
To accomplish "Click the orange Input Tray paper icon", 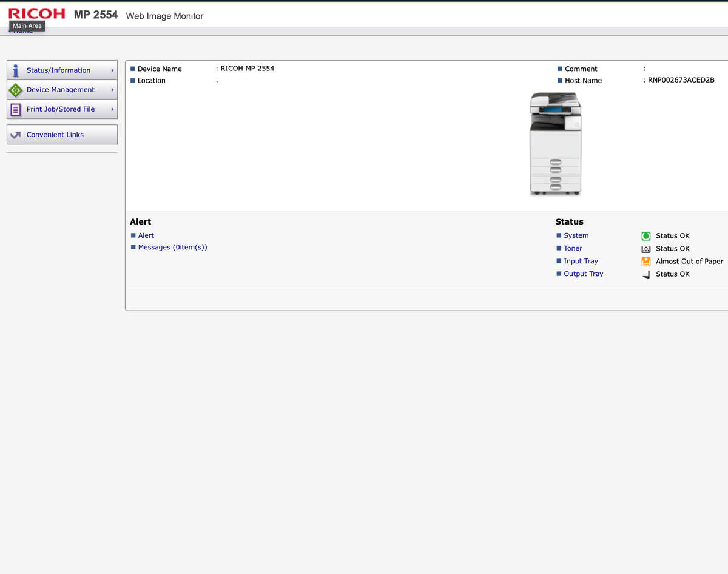I will tap(645, 262).
